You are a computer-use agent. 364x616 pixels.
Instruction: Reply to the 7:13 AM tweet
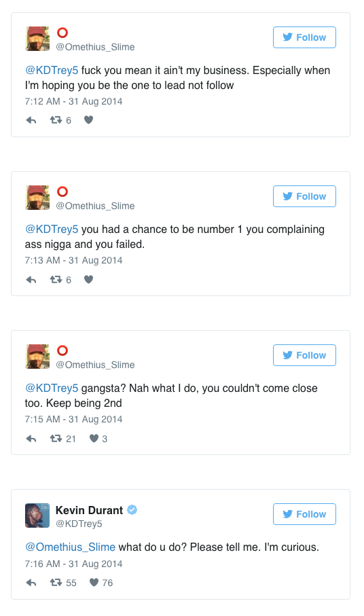tap(31, 280)
